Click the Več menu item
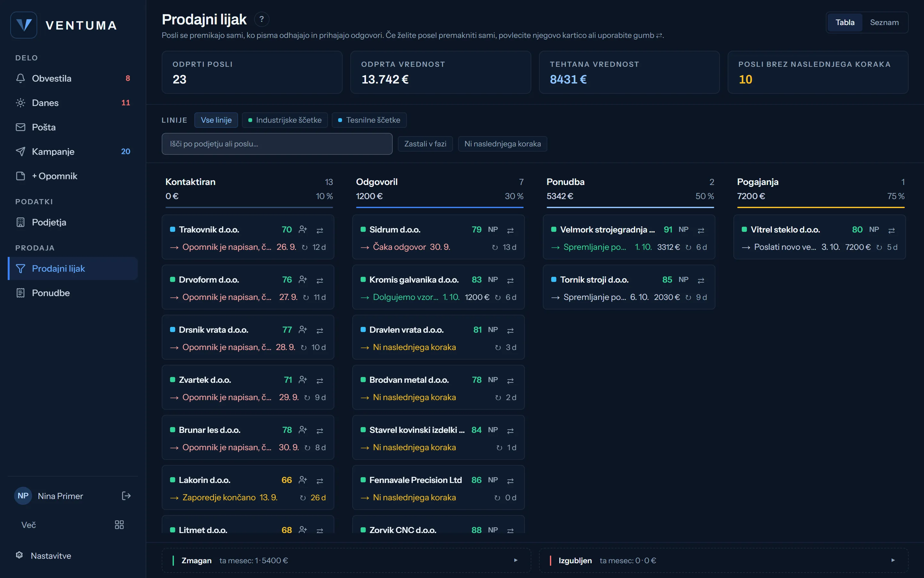Screen dimensions: 924x578 (x=73, y=525)
